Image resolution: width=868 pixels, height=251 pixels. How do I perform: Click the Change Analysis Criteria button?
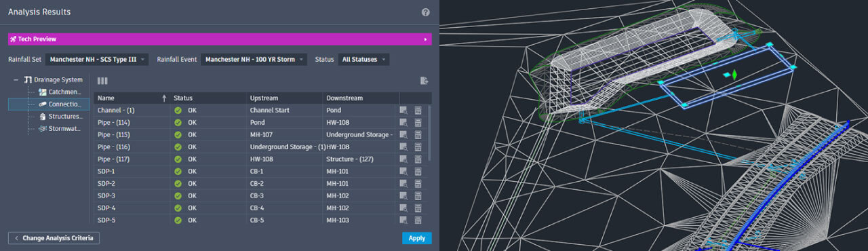(x=54, y=238)
